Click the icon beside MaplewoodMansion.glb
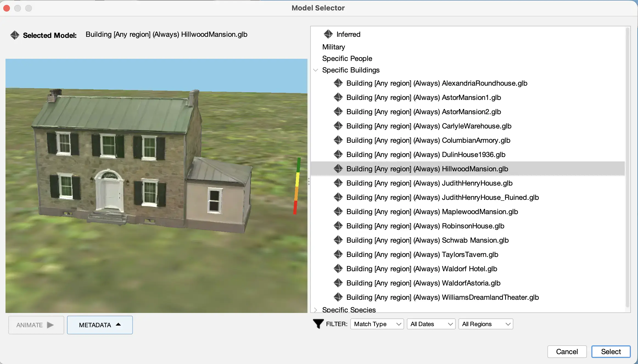The image size is (638, 364). (338, 212)
